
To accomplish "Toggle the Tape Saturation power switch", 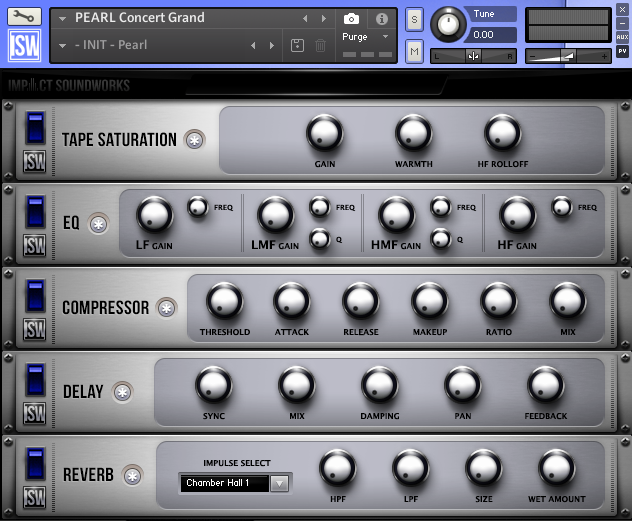I will click(35, 128).
